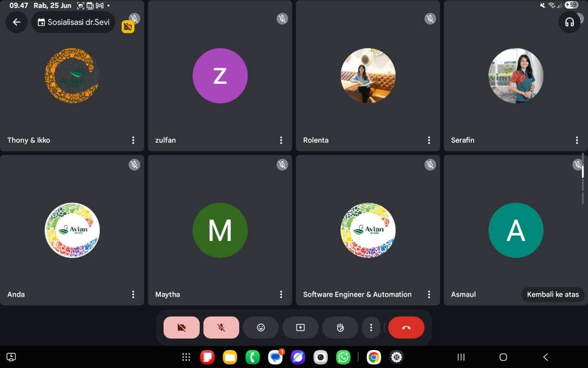Raise your hand in the meeting
This screenshot has height=368, width=588.
340,328
